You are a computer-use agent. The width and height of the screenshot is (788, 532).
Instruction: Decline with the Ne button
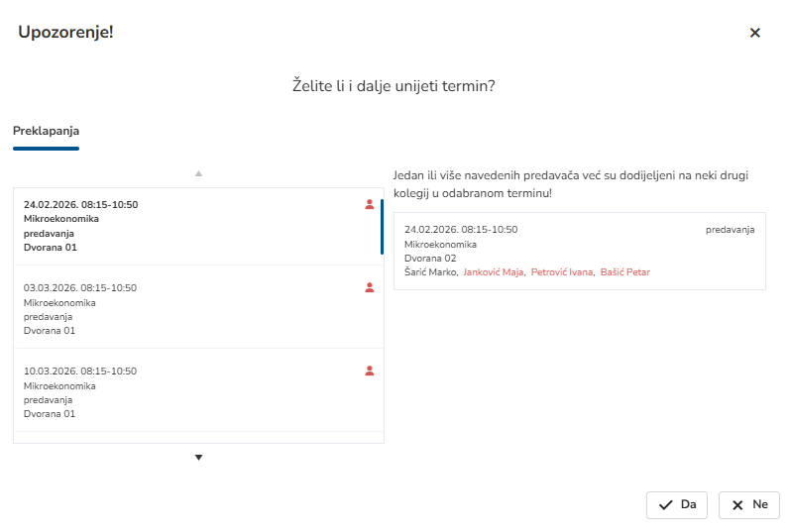click(749, 505)
